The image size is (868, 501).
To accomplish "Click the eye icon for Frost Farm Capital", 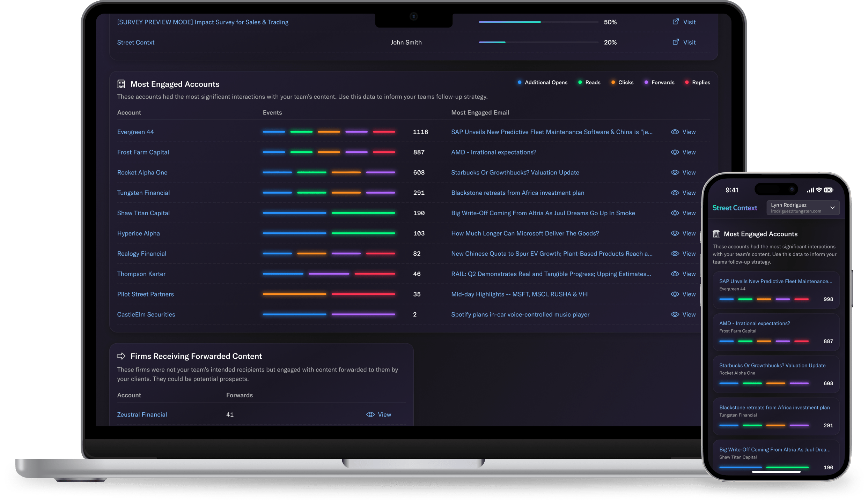I will pyautogui.click(x=675, y=152).
